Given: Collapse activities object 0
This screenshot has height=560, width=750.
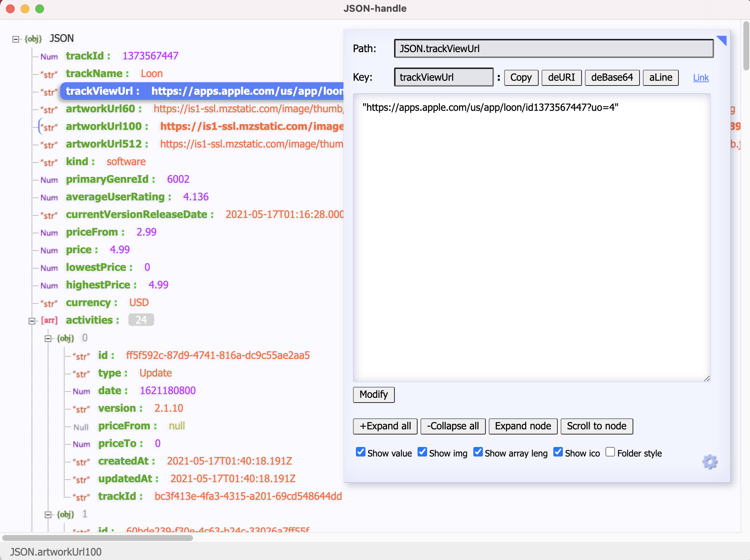Looking at the screenshot, I should [48, 338].
